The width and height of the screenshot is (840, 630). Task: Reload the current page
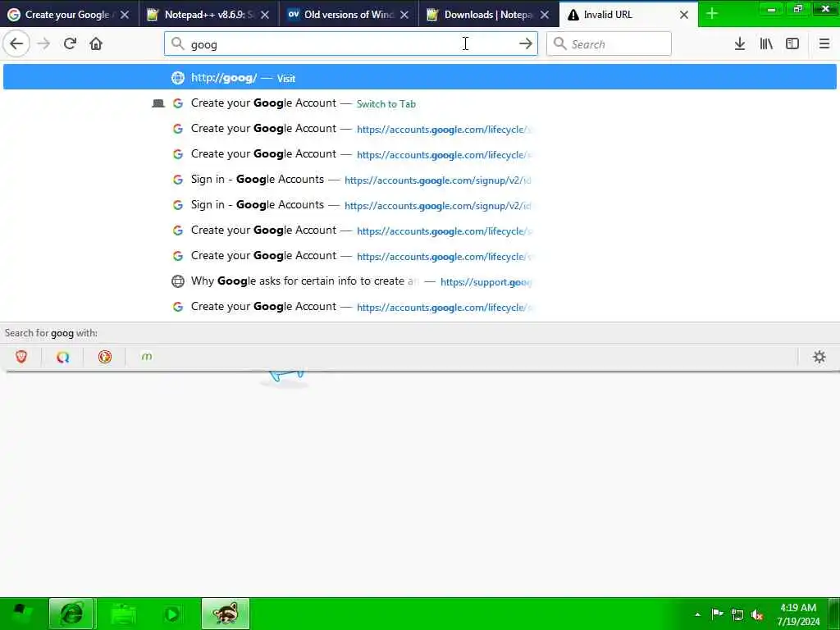coord(70,44)
